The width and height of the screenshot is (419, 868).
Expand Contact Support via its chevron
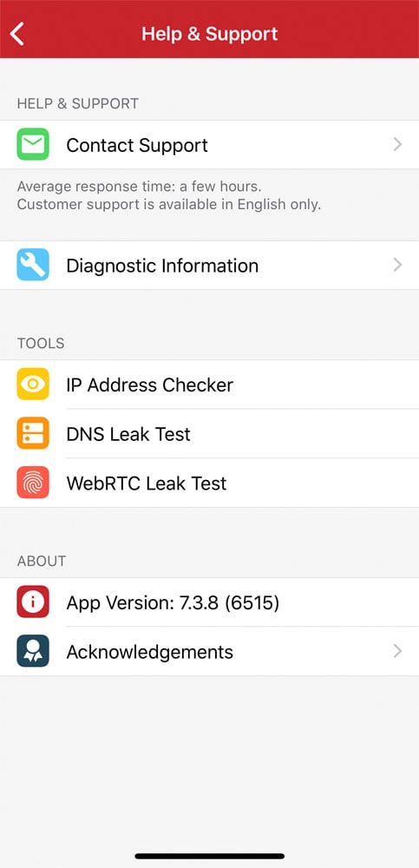point(397,144)
